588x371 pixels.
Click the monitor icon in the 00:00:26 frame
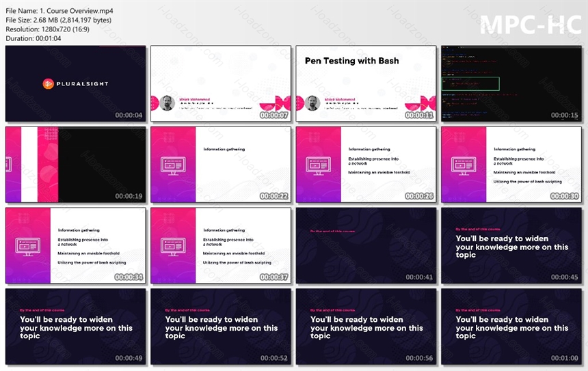point(318,166)
